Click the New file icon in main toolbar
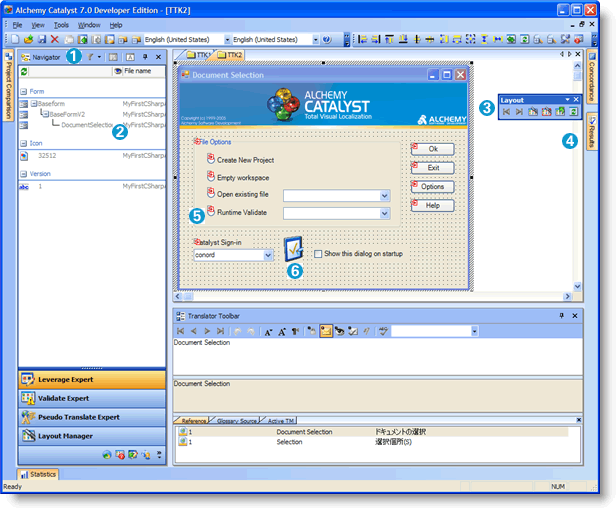 pyautogui.click(x=15, y=39)
